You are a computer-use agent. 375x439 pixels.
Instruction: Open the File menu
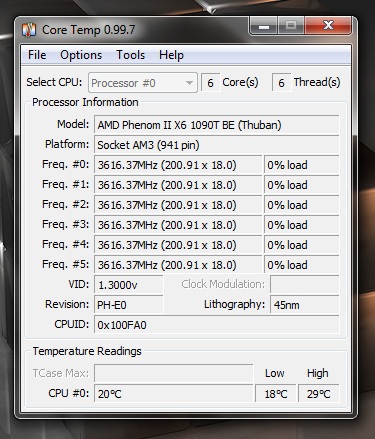(37, 55)
